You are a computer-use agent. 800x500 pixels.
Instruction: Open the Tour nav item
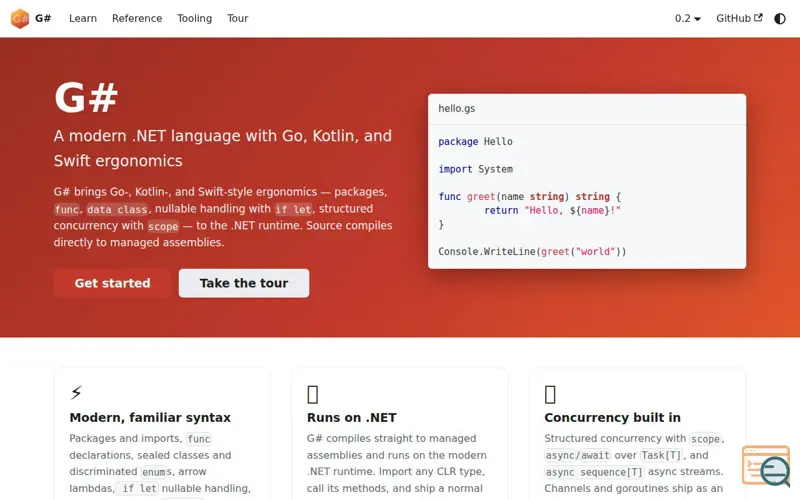point(237,18)
